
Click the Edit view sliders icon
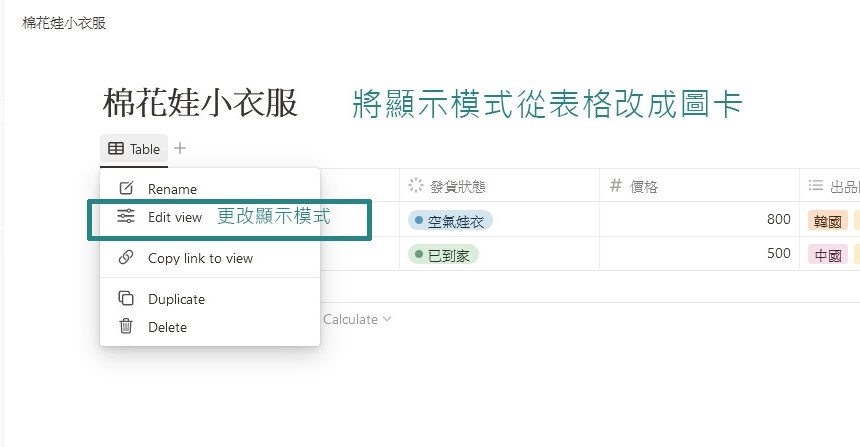(126, 216)
